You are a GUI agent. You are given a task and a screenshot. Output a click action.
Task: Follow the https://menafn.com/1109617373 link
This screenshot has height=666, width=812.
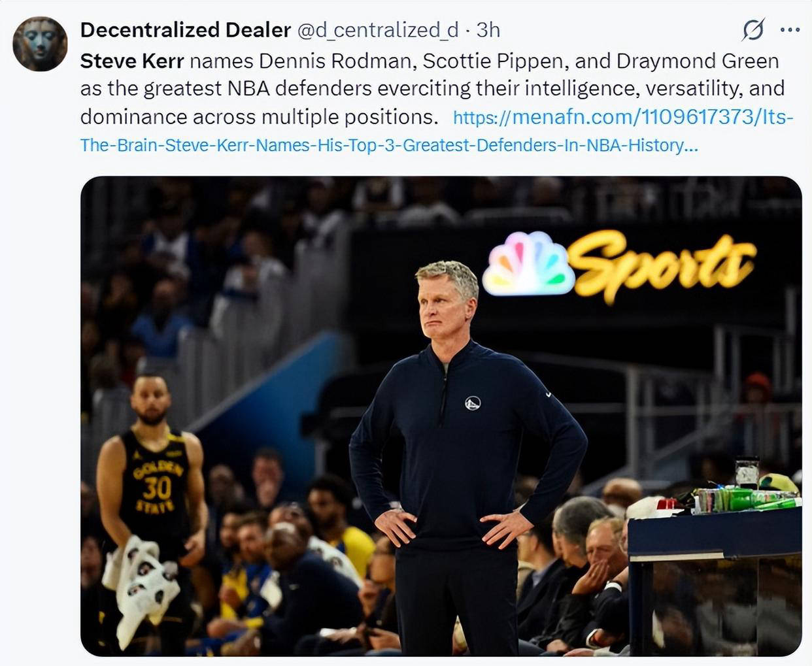623,118
